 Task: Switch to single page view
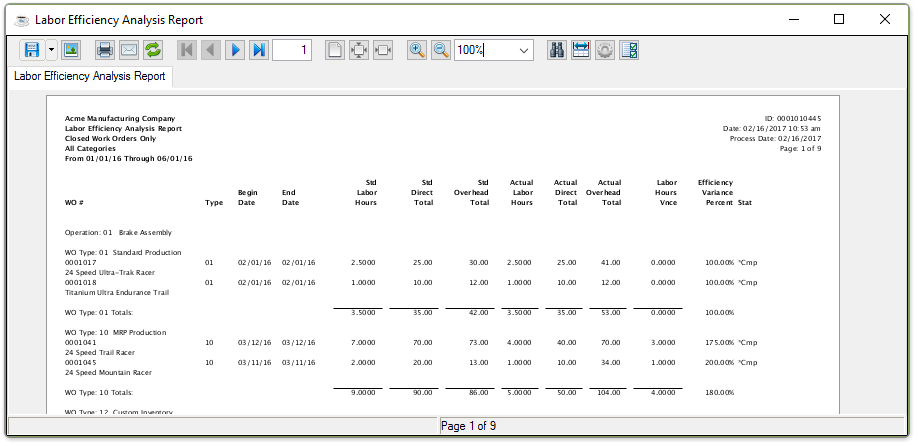coord(335,50)
